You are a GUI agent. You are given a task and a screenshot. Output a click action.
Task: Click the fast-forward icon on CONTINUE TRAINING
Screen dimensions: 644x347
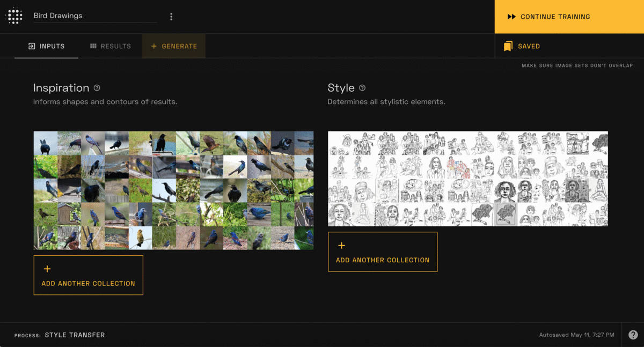pos(511,17)
